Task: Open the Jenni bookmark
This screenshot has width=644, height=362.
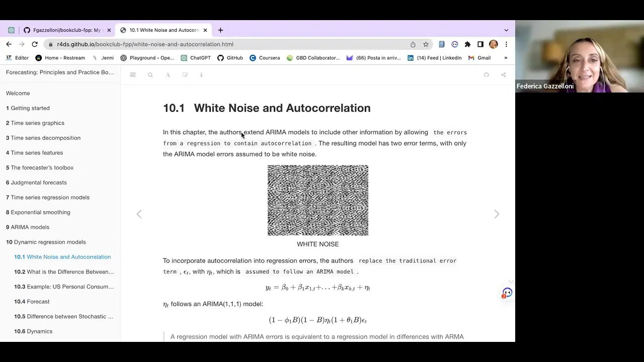Action: point(103,58)
